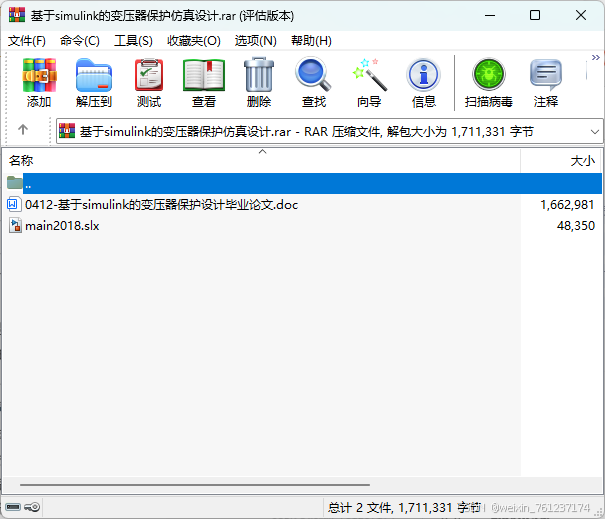605x519 pixels.
Task: Click the RAR archive icon in address bar
Action: click(67, 131)
